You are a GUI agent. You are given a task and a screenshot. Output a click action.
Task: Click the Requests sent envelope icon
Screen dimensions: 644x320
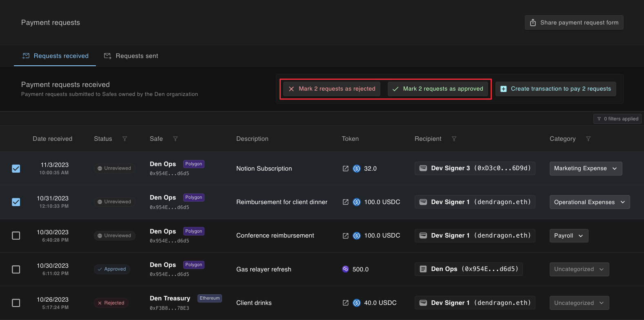[107, 56]
